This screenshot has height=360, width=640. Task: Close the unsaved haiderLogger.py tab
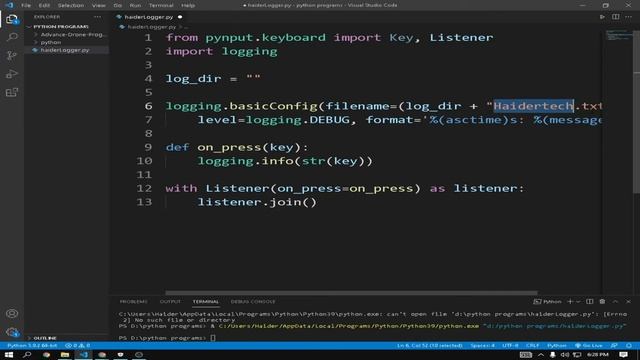[x=180, y=17]
